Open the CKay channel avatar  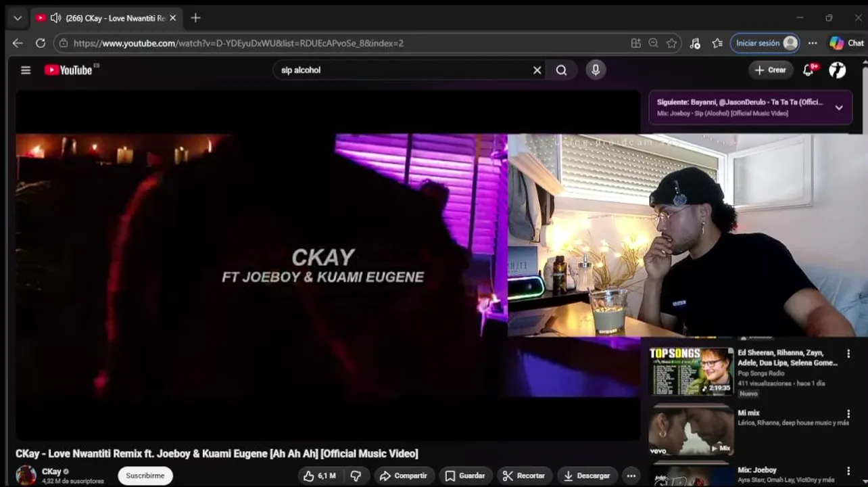pos(26,476)
